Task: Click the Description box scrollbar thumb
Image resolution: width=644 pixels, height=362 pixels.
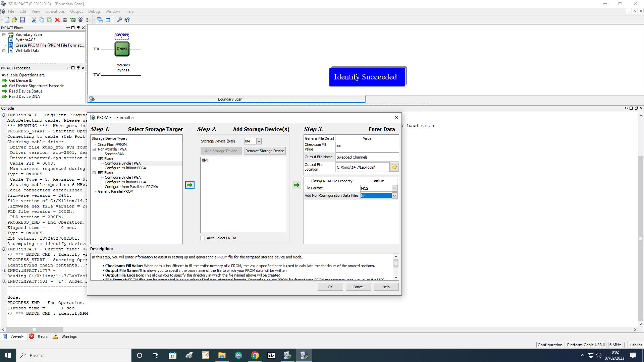Action: (x=396, y=263)
